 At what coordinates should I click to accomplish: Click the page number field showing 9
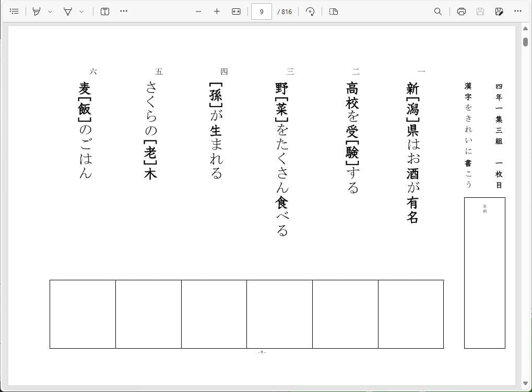pyautogui.click(x=261, y=11)
